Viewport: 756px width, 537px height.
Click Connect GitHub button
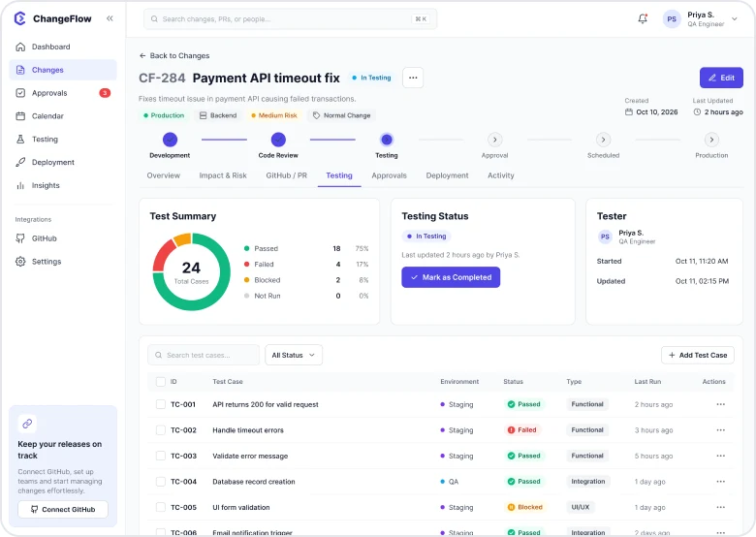[63, 510]
